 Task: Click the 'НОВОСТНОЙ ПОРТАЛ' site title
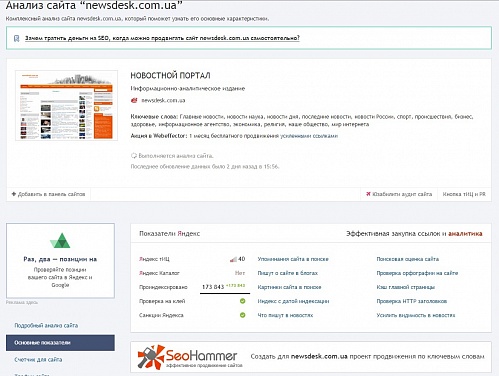coord(170,76)
